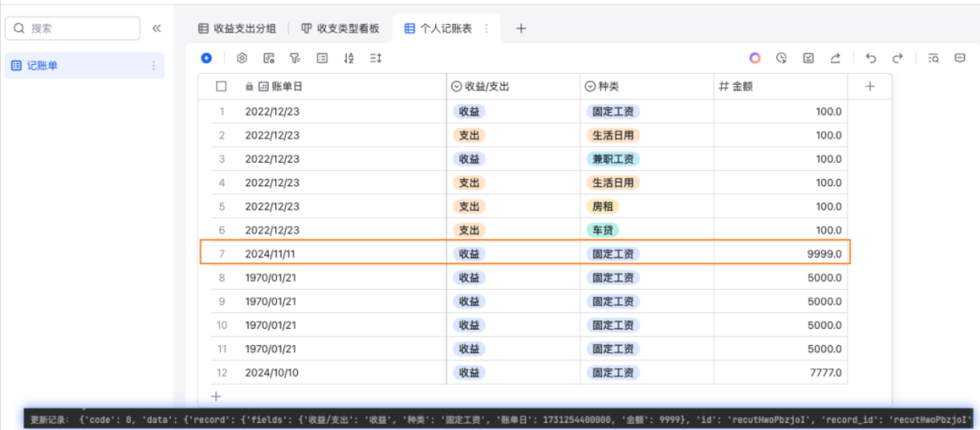980x430 pixels.
Task: Click the 收益/支出 column header
Action: point(514,86)
